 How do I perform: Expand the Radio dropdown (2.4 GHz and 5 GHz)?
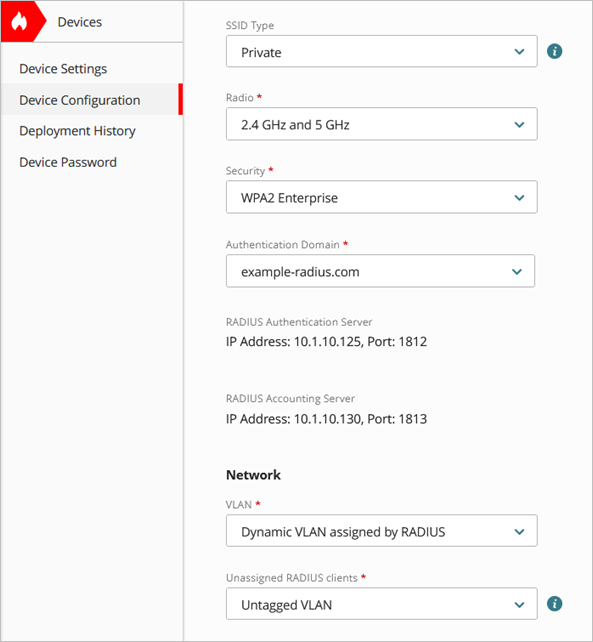[381, 124]
